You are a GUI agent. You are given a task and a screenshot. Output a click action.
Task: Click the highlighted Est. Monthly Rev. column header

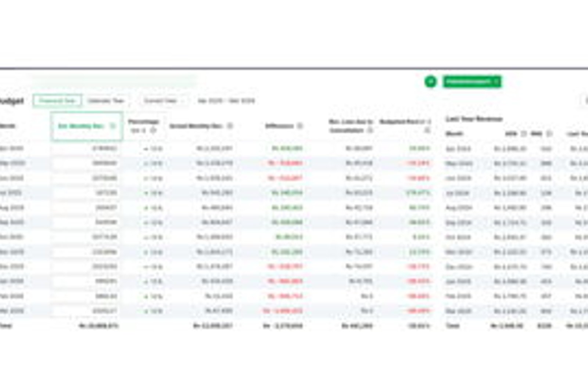click(87, 126)
